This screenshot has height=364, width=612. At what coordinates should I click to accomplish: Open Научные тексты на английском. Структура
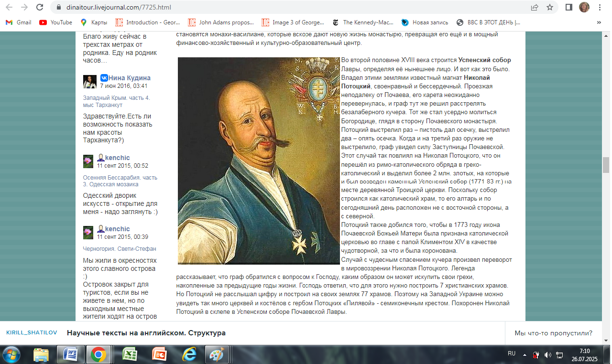tap(146, 333)
